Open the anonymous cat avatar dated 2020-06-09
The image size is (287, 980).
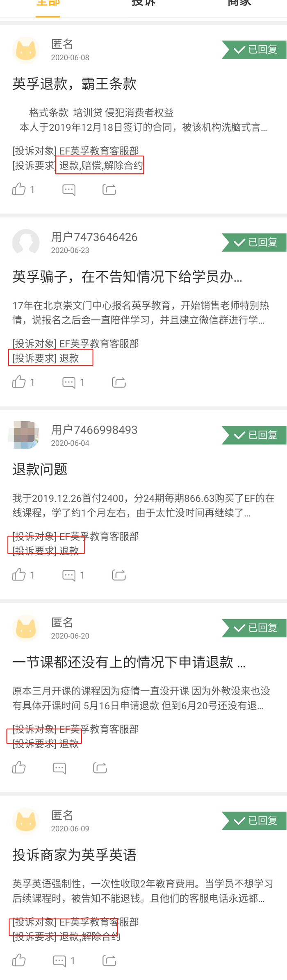26,821
